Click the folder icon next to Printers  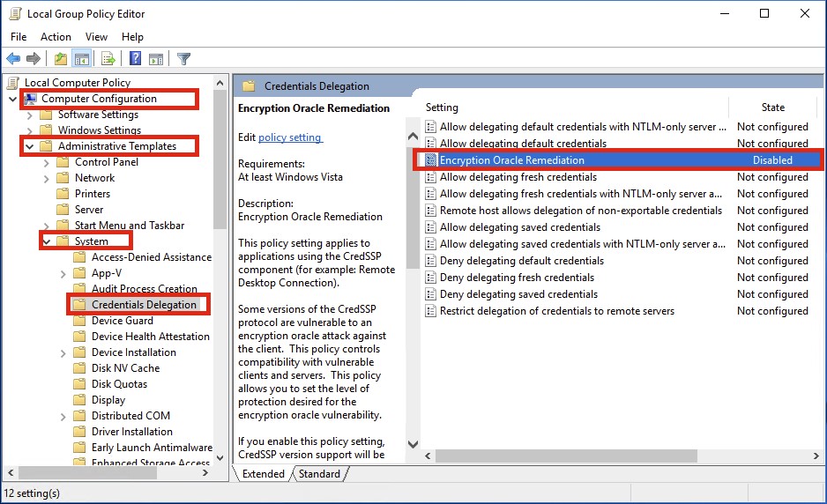click(x=63, y=194)
